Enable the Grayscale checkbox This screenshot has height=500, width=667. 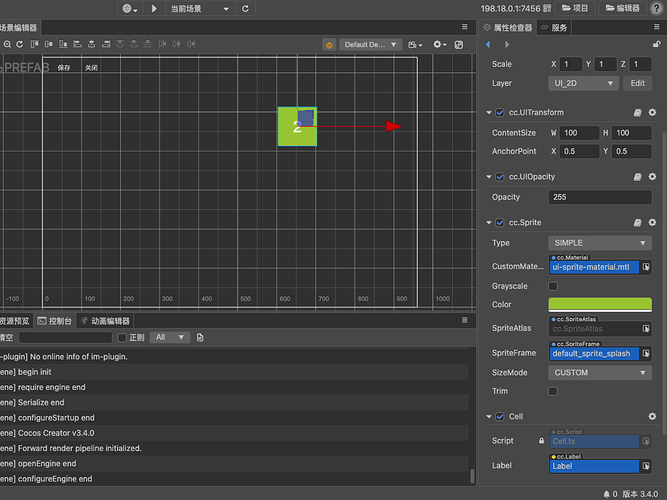point(553,286)
